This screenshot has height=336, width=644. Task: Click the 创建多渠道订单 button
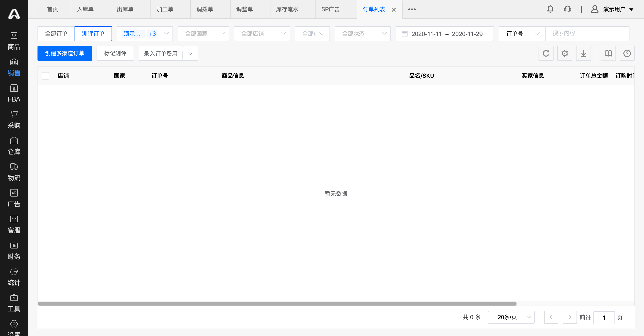[64, 53]
